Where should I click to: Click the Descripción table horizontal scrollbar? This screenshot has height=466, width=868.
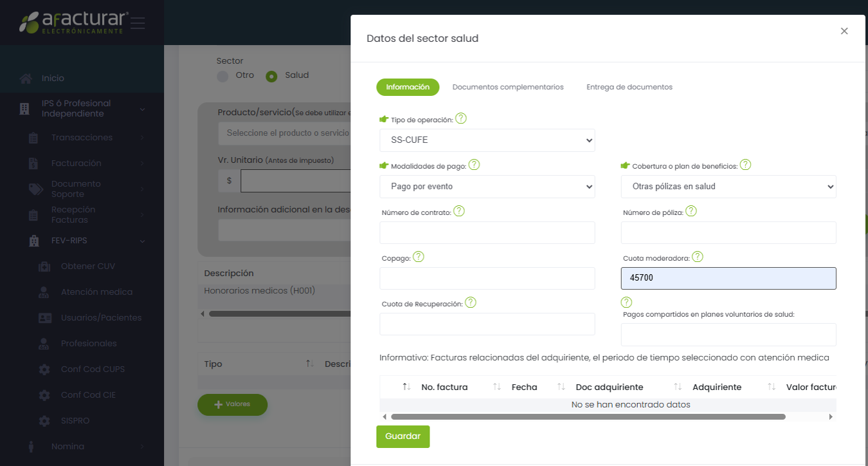(280, 314)
